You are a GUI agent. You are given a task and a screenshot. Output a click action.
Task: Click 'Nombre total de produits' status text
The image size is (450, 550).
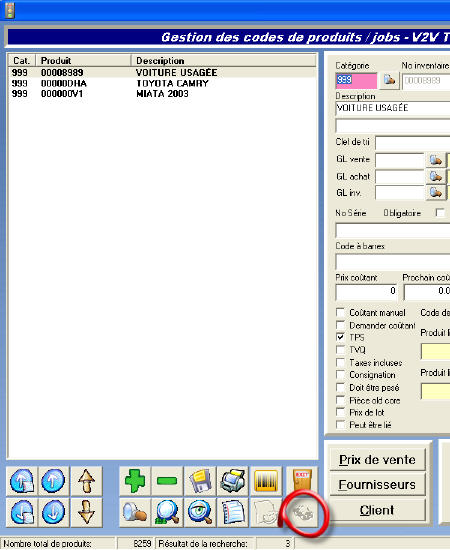(47, 543)
